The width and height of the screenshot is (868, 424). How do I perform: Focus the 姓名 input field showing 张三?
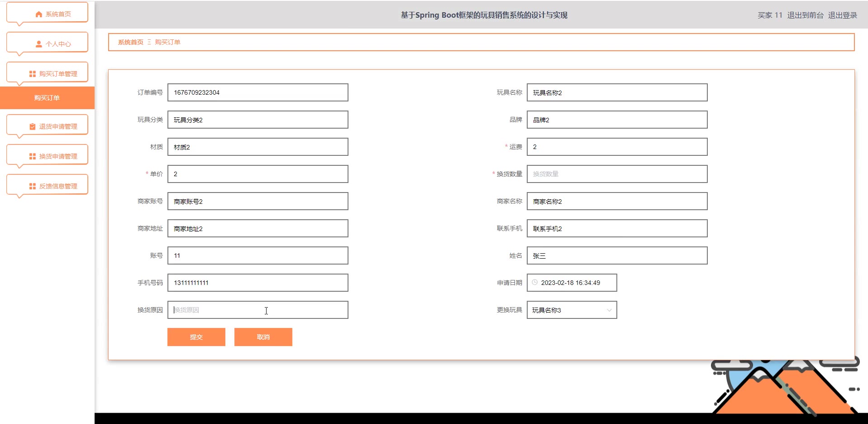[x=617, y=255]
